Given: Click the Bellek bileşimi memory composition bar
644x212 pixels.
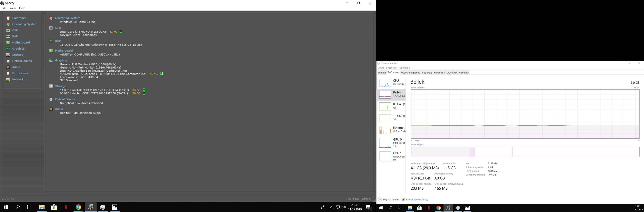Looking at the screenshot, I should point(525,152).
